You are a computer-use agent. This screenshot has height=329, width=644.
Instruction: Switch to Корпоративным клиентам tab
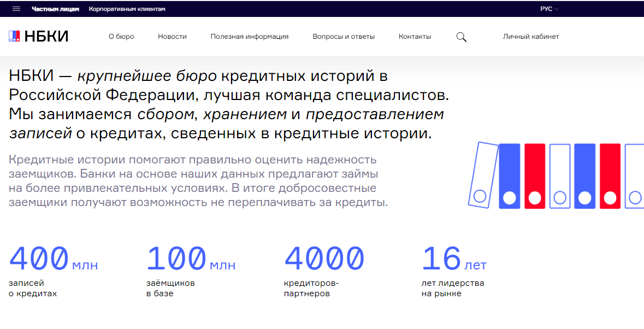tap(127, 9)
